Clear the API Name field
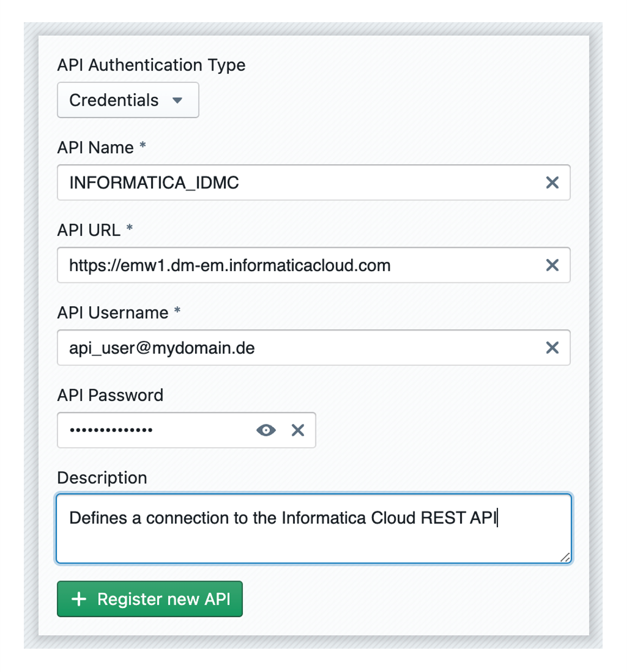 tap(552, 183)
